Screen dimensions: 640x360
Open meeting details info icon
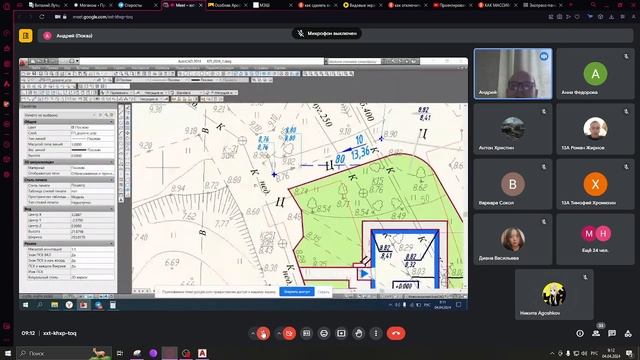[580, 333]
